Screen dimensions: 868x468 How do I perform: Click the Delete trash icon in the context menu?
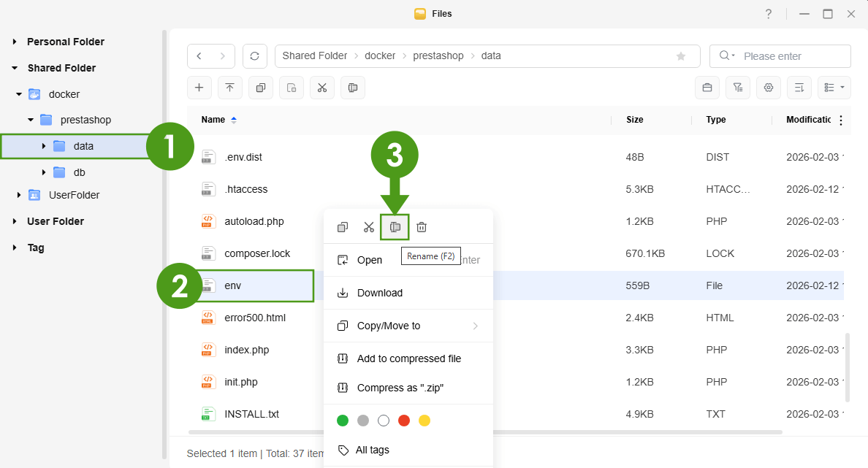[422, 227]
